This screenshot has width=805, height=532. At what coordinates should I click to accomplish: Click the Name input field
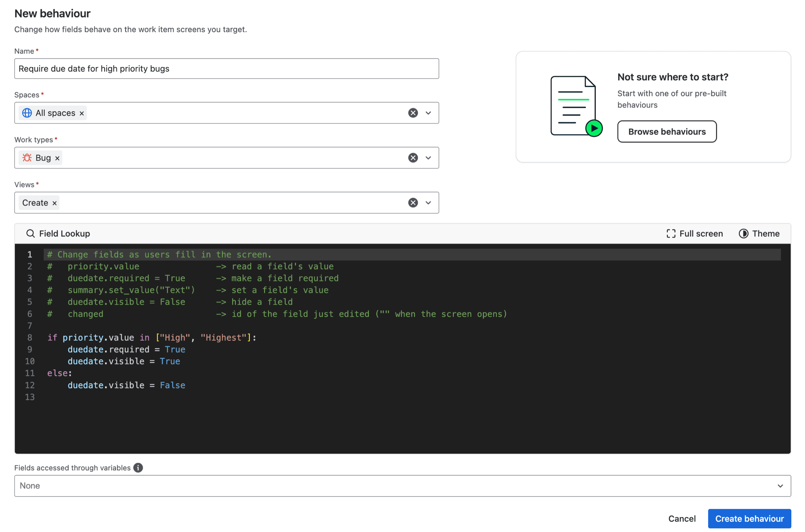pos(226,68)
